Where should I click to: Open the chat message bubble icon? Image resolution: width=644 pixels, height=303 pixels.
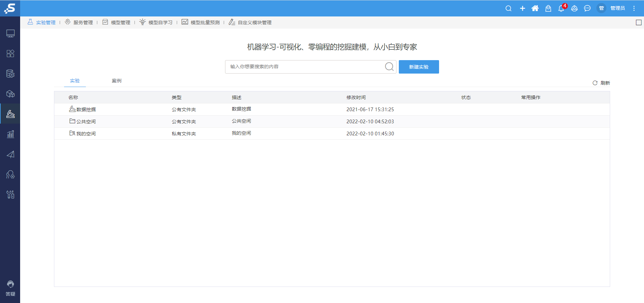587,8
